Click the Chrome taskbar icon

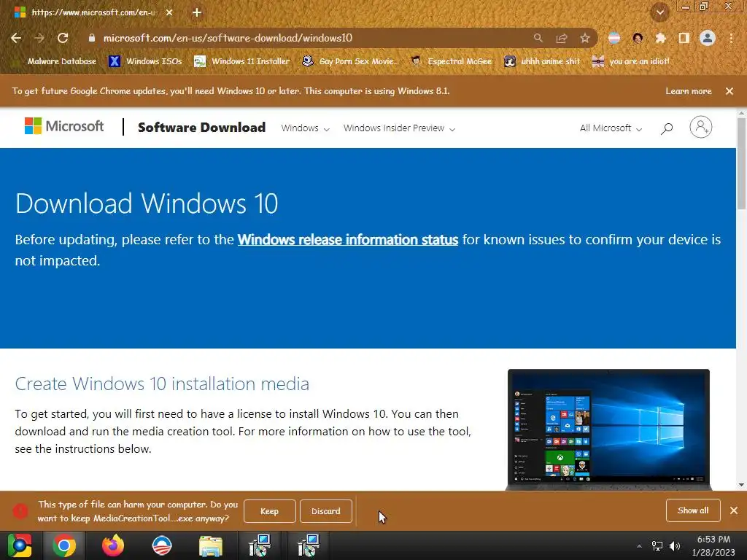click(x=64, y=545)
